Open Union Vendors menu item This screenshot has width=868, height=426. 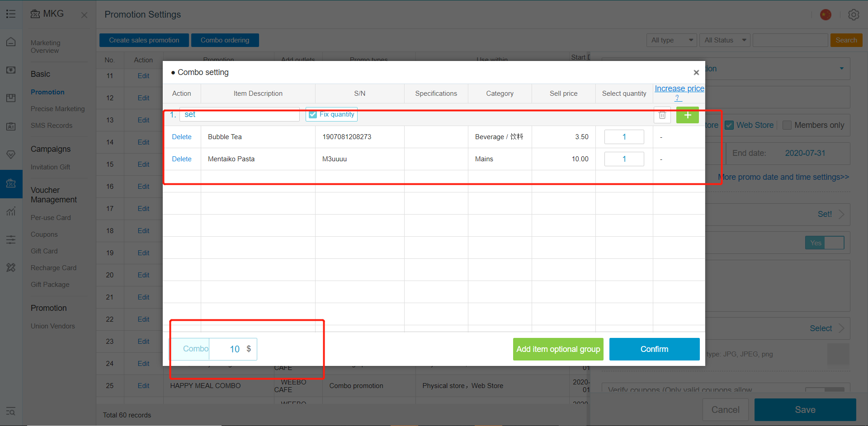click(52, 326)
